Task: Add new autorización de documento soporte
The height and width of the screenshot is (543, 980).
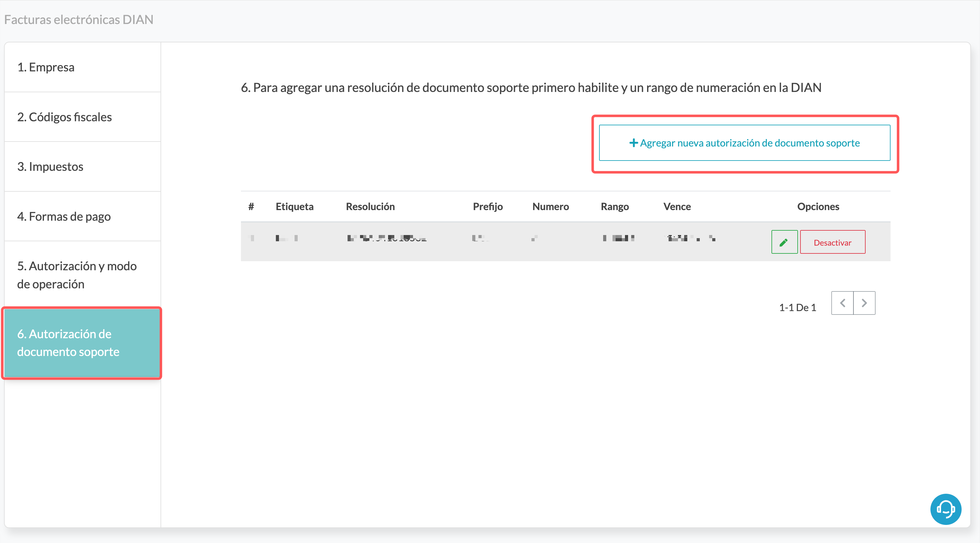Action: pyautogui.click(x=745, y=143)
